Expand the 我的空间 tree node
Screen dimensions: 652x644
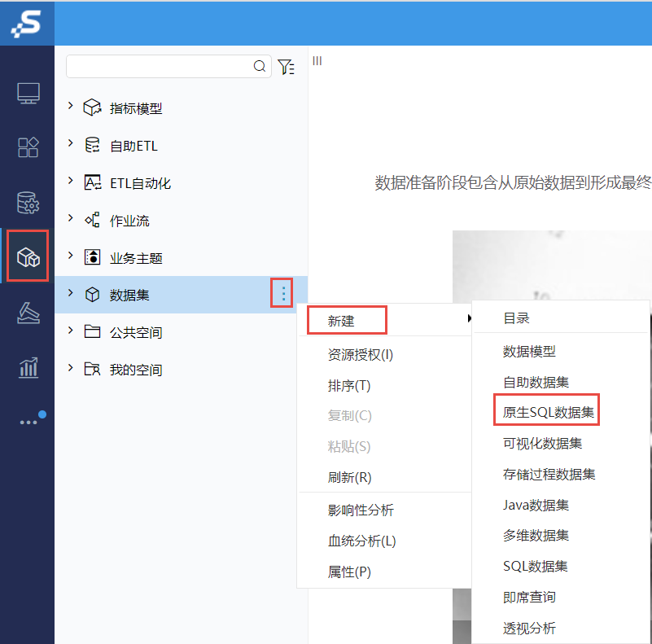coord(70,368)
